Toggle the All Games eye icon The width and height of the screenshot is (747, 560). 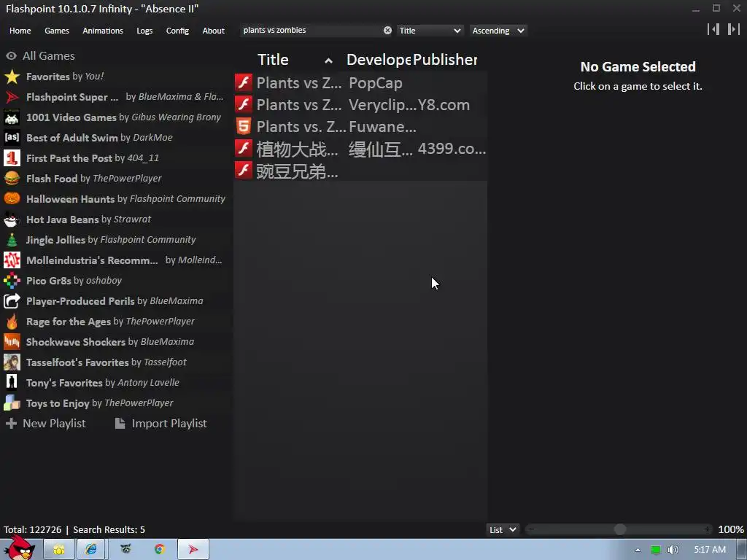pyautogui.click(x=11, y=55)
